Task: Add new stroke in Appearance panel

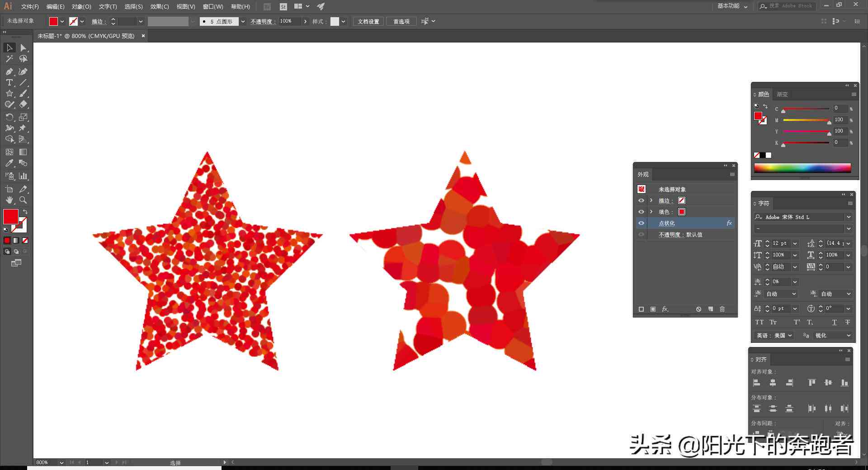Action: tap(641, 309)
